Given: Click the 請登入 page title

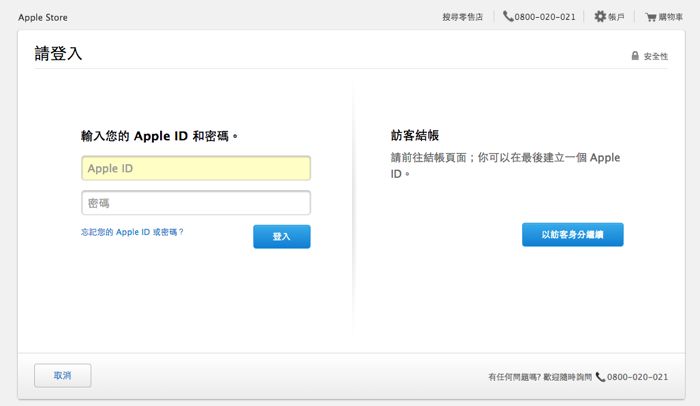Looking at the screenshot, I should click(x=58, y=54).
